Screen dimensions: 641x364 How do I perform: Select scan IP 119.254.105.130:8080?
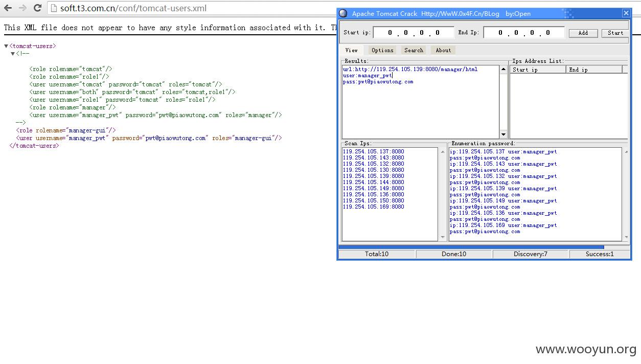pyautogui.click(x=373, y=170)
